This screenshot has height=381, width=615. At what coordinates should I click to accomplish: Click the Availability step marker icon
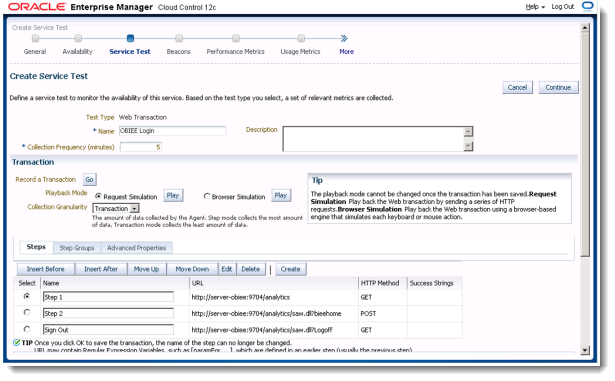[78, 38]
